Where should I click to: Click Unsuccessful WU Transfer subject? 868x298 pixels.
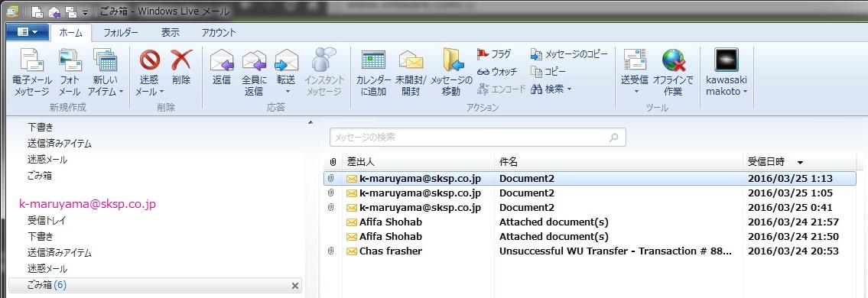click(x=615, y=251)
